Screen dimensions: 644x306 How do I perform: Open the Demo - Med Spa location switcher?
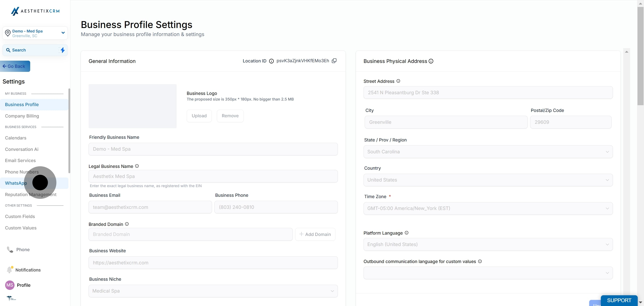(x=35, y=33)
